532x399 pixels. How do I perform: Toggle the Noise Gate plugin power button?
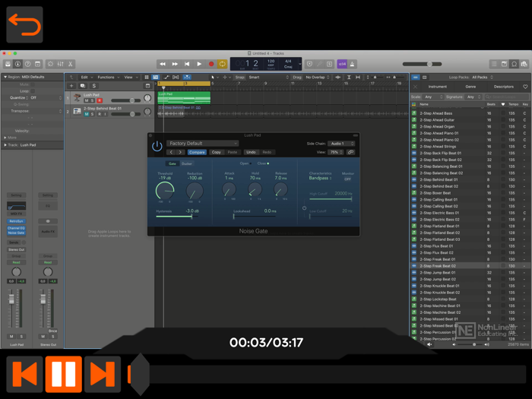[157, 146]
